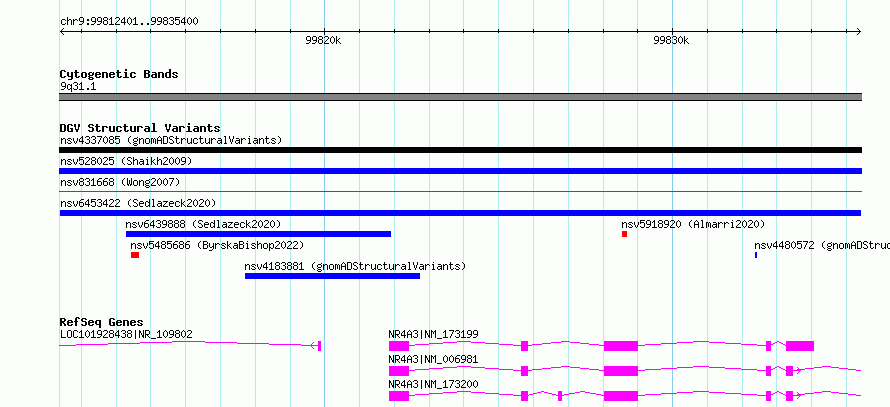Click the 99820k ruler tick label
Viewport: 890px width, 407px height.
click(x=324, y=40)
